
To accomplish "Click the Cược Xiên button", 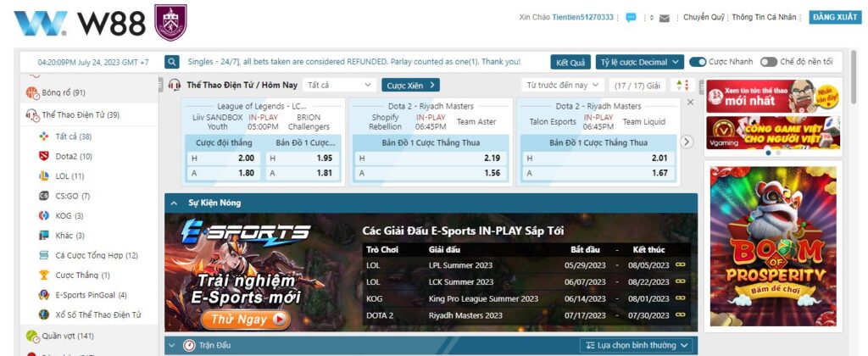I will point(410,86).
